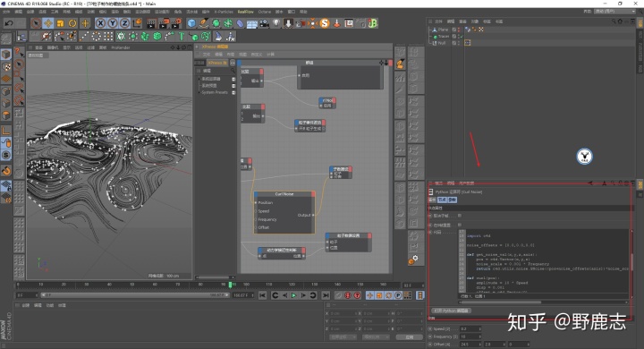
Task: Add a Cube primitive object
Action: (x=191, y=23)
